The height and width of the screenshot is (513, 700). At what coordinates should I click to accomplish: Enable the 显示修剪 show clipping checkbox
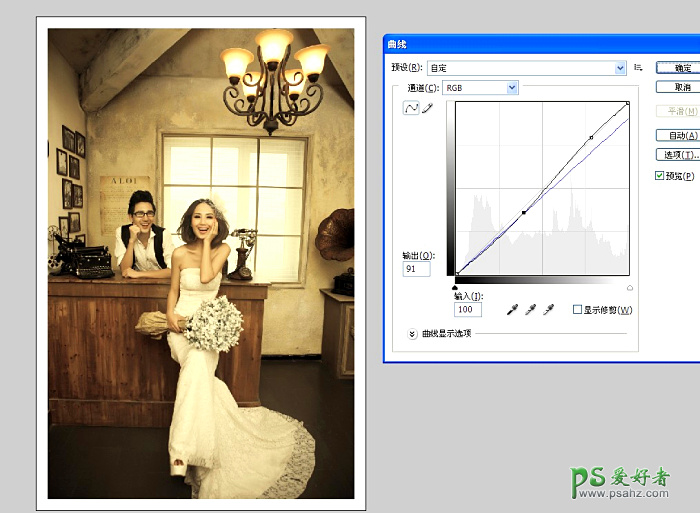click(577, 310)
